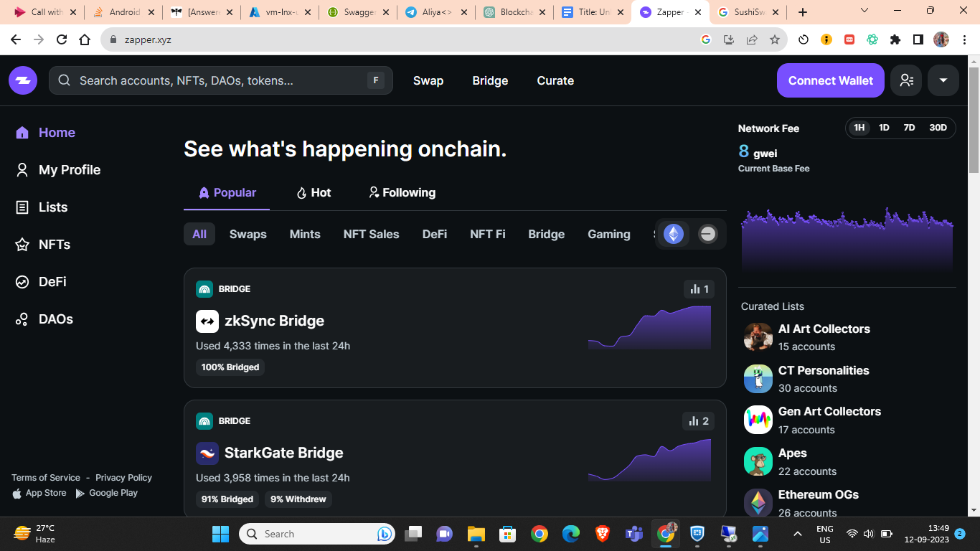This screenshot has height=551, width=980.
Task: Click the Zapper logo icon
Action: coord(23,80)
